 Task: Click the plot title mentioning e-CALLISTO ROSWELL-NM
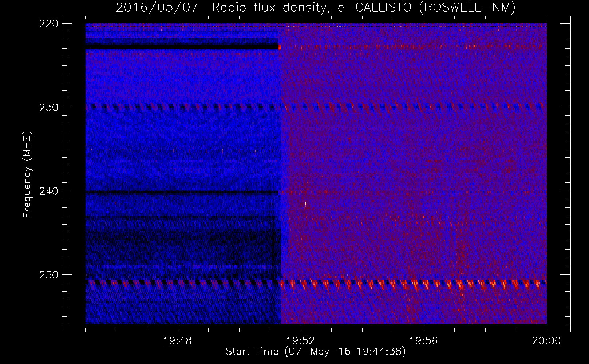pos(316,8)
